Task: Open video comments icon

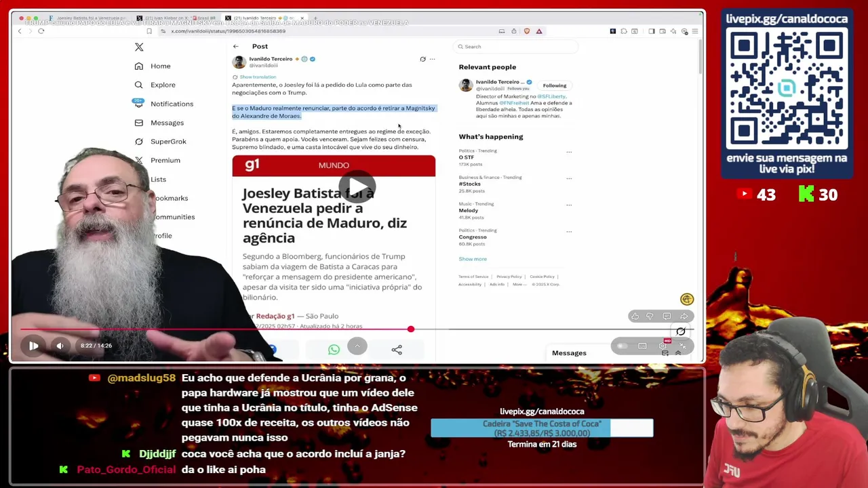Action: pos(667,317)
